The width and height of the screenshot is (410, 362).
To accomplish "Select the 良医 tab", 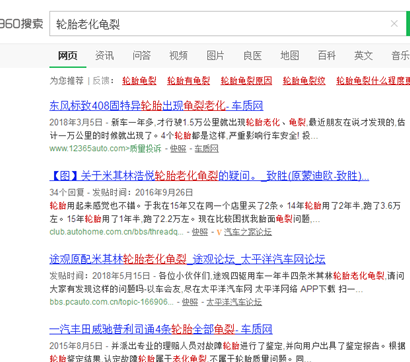I will point(252,55).
